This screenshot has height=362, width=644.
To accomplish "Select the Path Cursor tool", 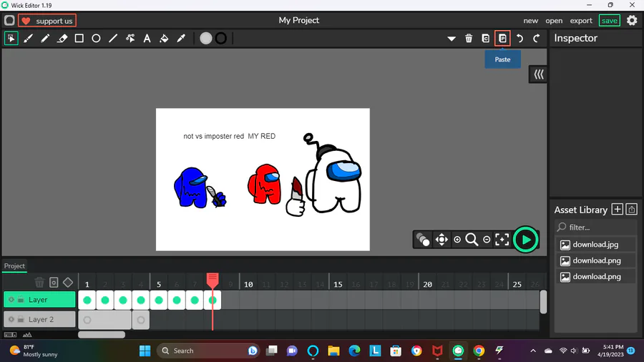I will 130,38.
